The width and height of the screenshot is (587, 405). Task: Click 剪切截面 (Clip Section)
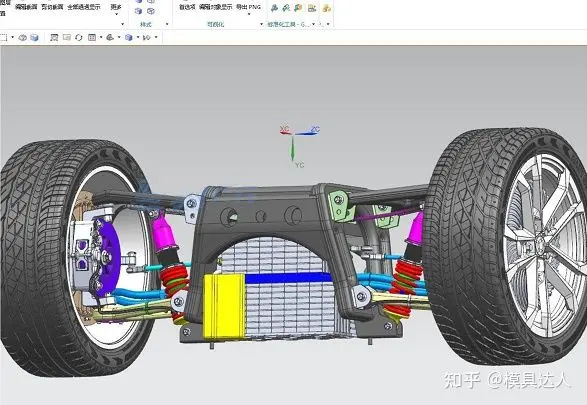tap(52, 7)
